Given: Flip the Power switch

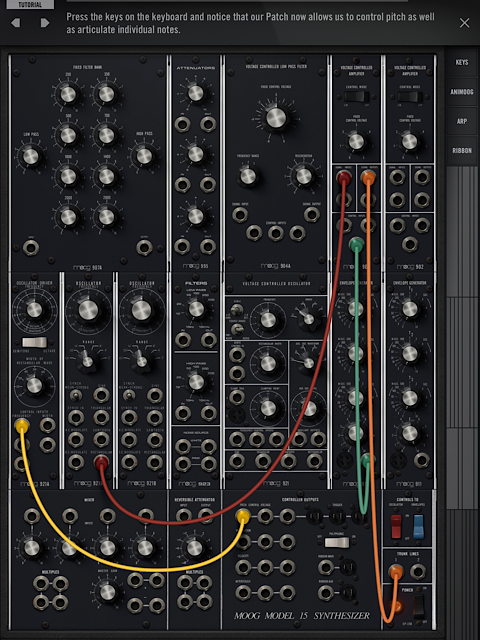Looking at the screenshot, I should click(418, 606).
